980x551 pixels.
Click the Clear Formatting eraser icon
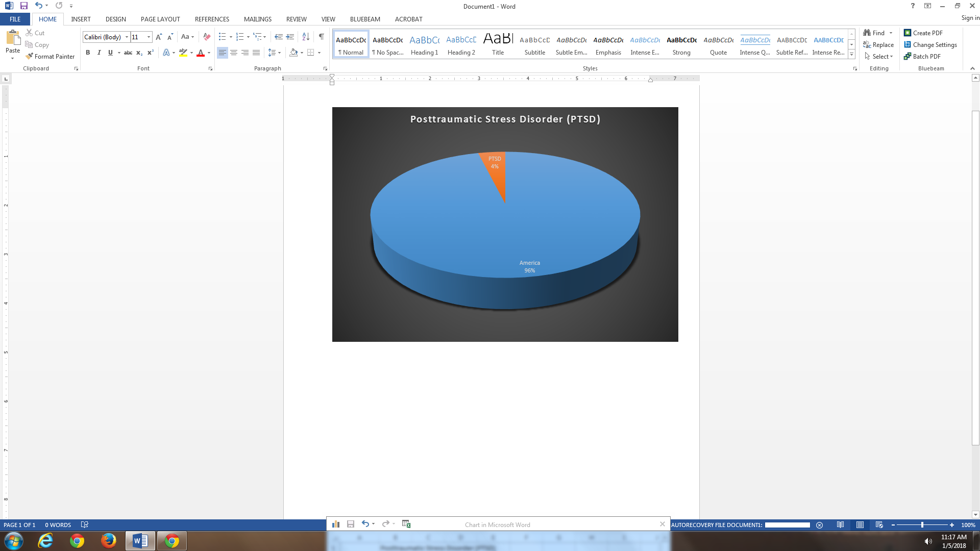pyautogui.click(x=207, y=37)
